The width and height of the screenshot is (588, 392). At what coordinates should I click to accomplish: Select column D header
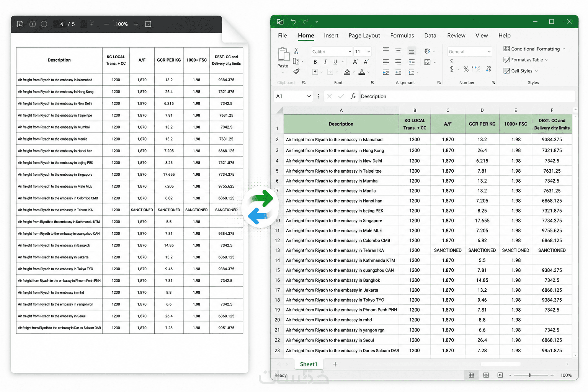[482, 110]
